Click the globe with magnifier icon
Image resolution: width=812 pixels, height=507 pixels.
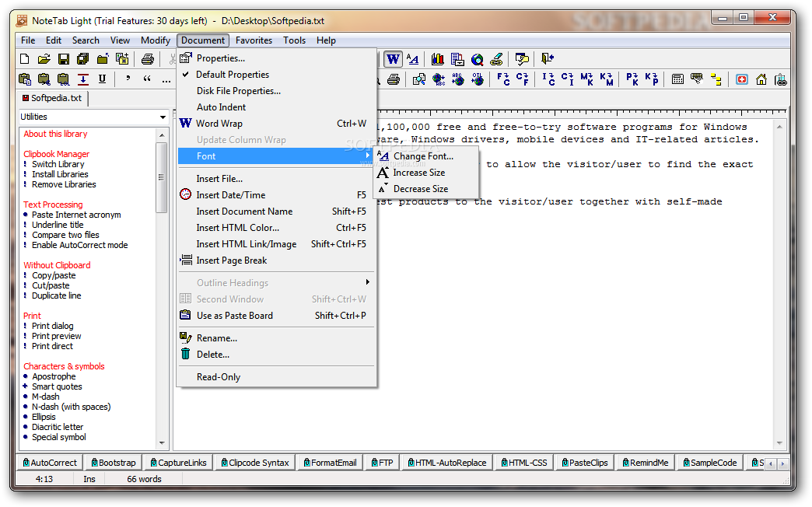point(477,60)
